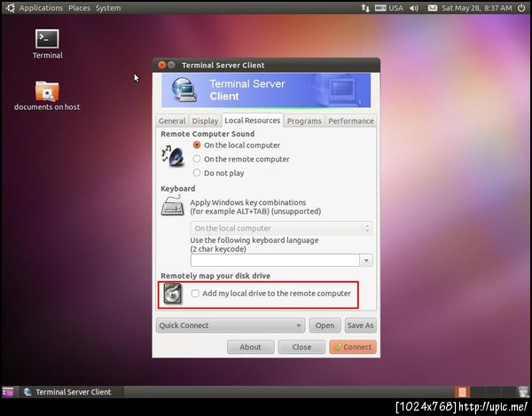Switch to the Programs tab
This screenshot has width=532, height=416.
[304, 121]
